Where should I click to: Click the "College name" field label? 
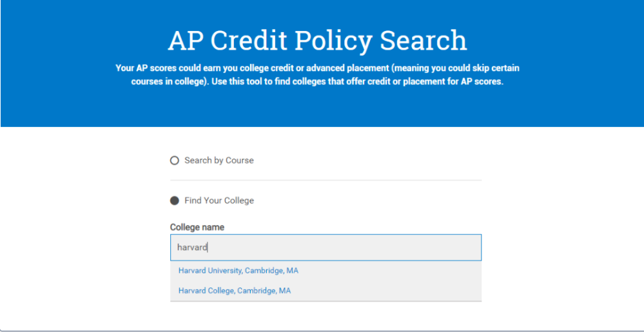pyautogui.click(x=197, y=228)
